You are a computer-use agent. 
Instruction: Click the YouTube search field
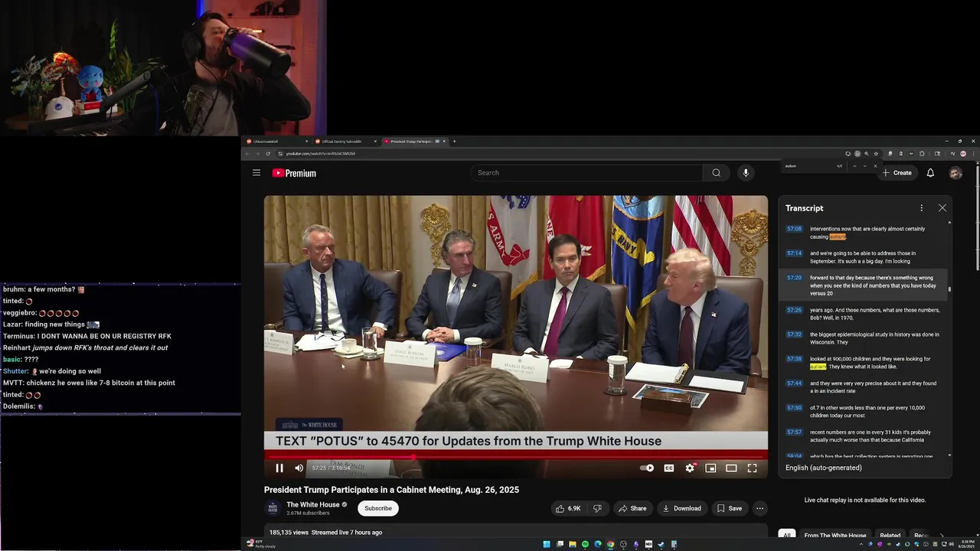pyautogui.click(x=587, y=173)
